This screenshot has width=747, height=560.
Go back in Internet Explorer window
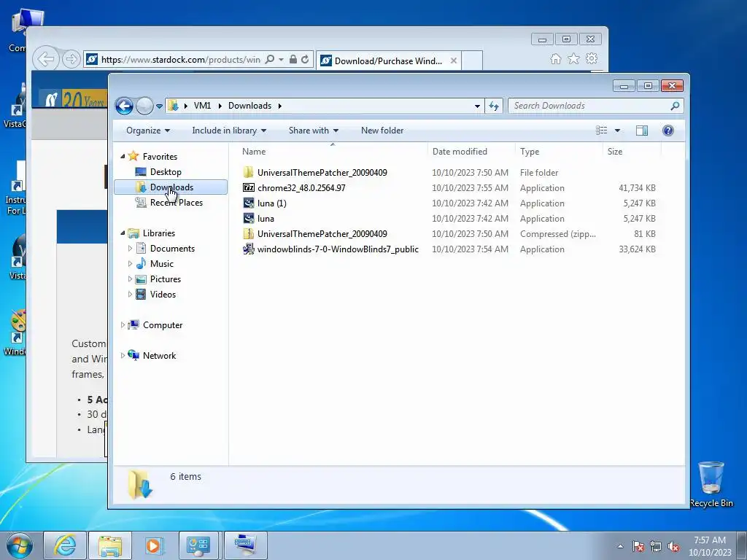(x=46, y=60)
